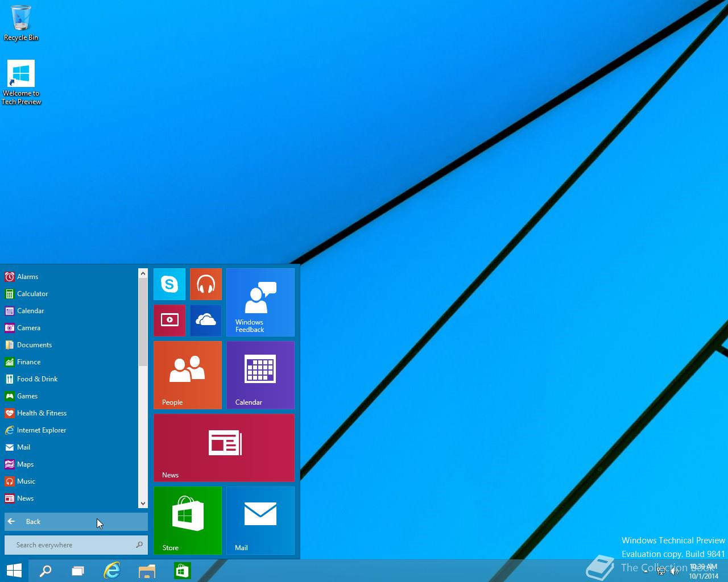Open Music in the apps list
This screenshot has width=728, height=582.
click(x=70, y=481)
